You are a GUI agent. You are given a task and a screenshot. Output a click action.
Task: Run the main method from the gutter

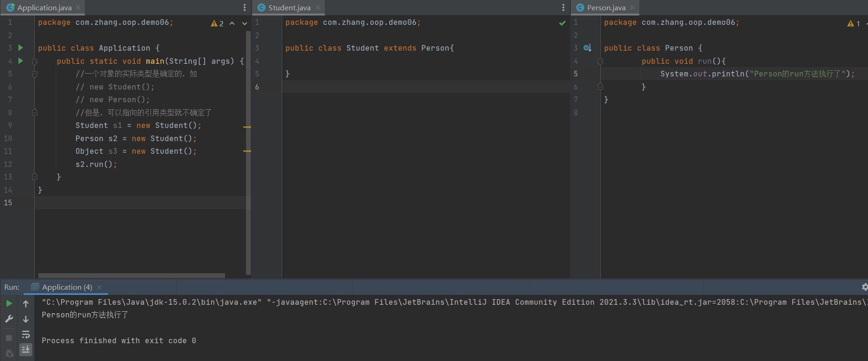[x=20, y=61]
